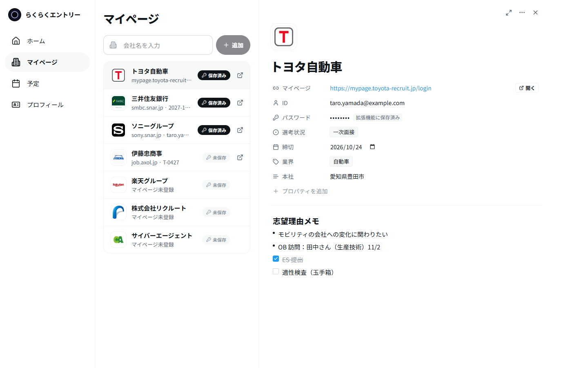The image size is (588, 368).
Task: Open the 業界 自動車 tag selector
Action: tap(341, 162)
